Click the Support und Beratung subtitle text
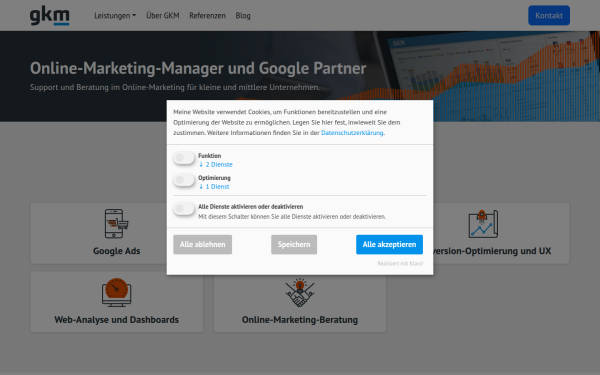The width and height of the screenshot is (600, 375). [175, 87]
